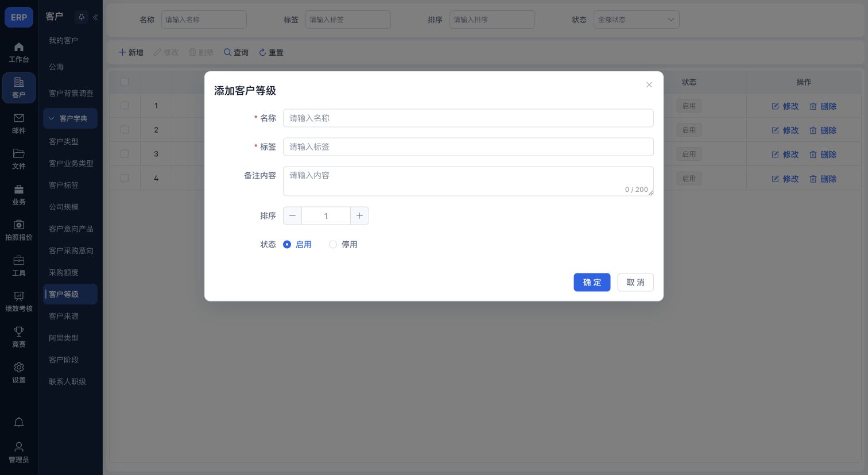Open the notification bell icon
The image size is (868, 475).
pos(19,423)
